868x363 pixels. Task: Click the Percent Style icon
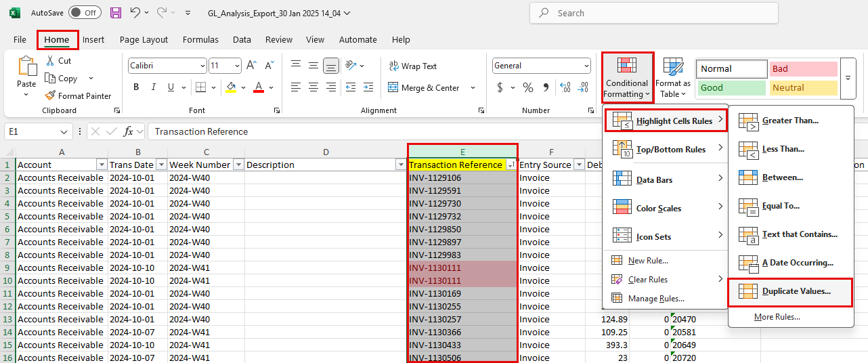pos(527,87)
